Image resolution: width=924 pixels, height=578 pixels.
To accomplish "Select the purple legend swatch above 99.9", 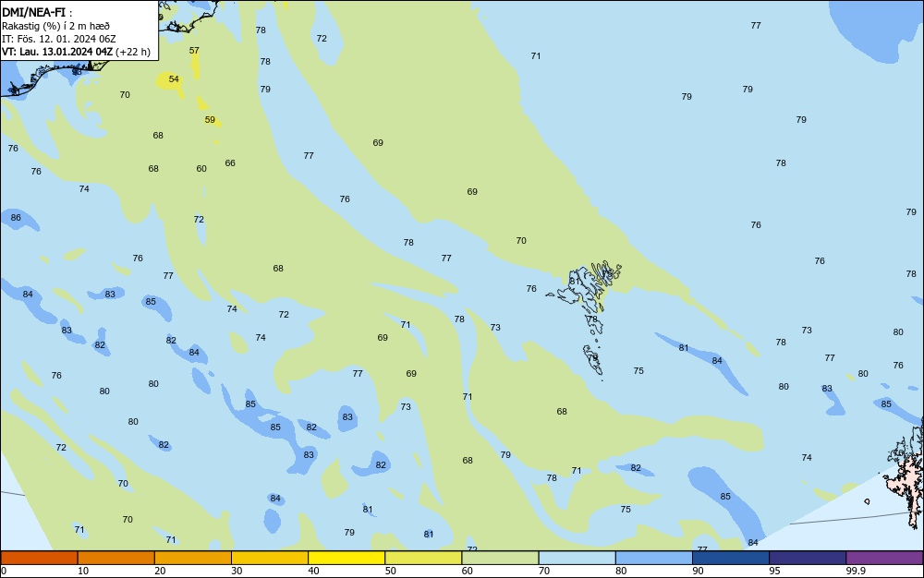I will point(884,558).
